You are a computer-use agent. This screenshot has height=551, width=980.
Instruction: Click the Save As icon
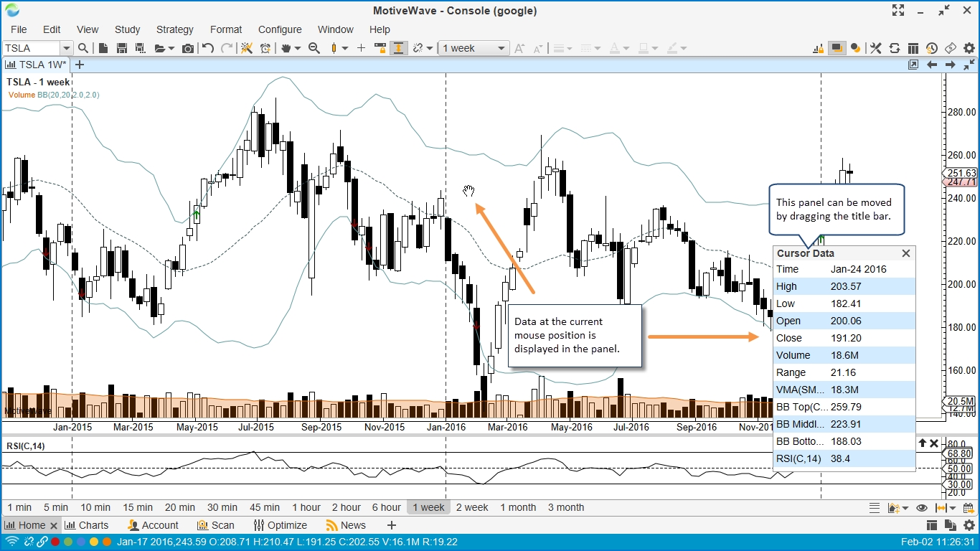coord(140,48)
